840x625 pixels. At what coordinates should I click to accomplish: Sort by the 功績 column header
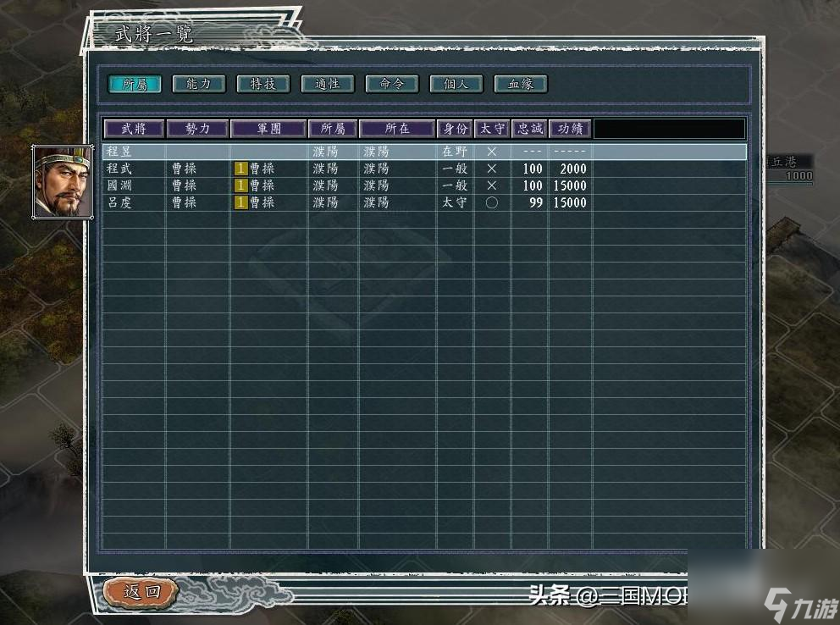570,129
